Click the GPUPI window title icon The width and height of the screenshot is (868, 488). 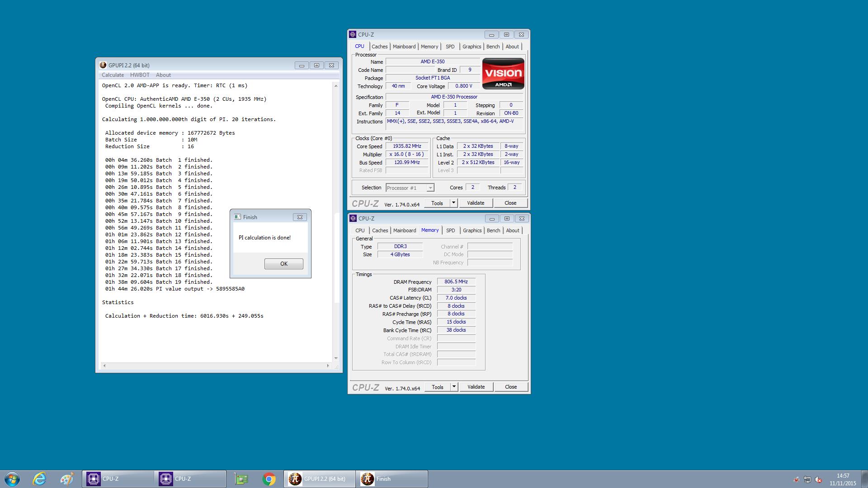(103, 65)
